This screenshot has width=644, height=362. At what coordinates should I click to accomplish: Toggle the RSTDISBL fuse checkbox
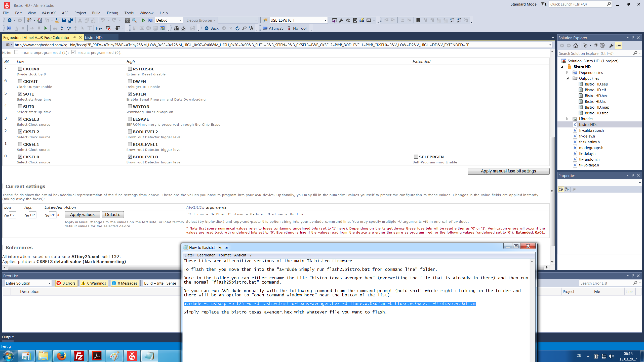(130, 69)
